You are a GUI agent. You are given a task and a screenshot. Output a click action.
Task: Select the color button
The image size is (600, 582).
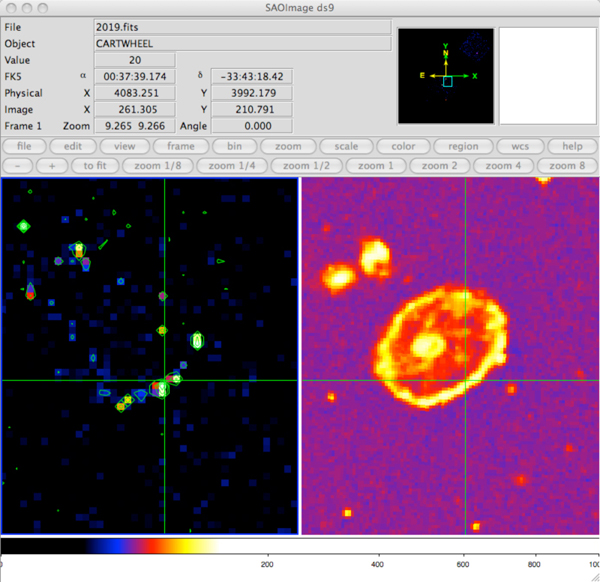[x=403, y=146]
